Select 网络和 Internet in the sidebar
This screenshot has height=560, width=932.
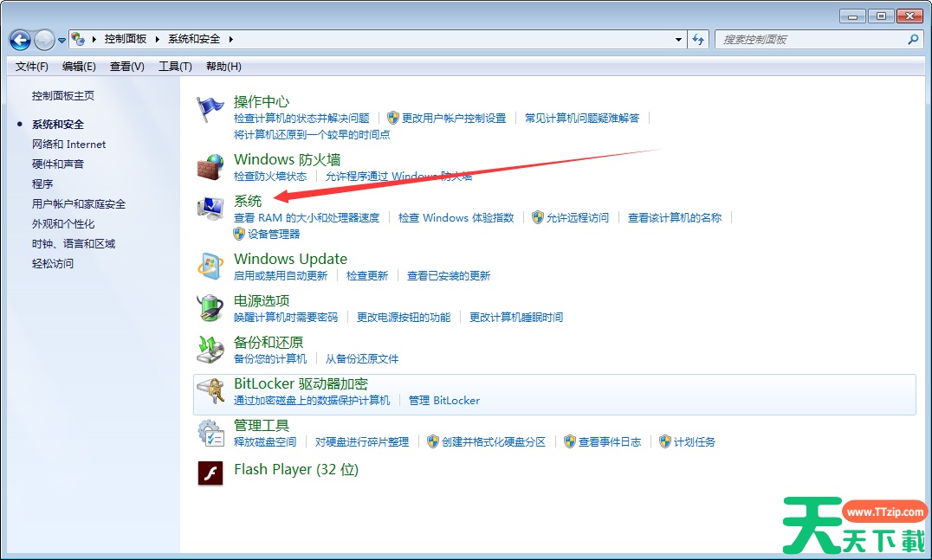point(68,145)
